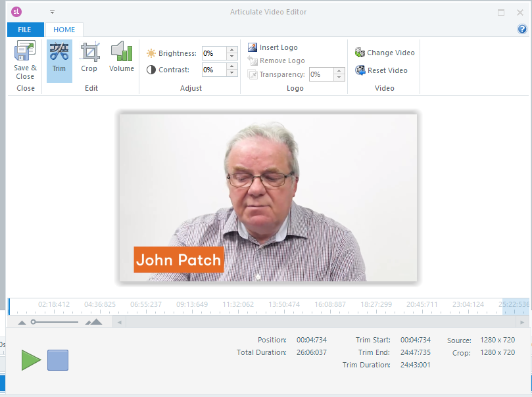Decrease Contrast with the down arrow
532x397 pixels.
click(231, 73)
